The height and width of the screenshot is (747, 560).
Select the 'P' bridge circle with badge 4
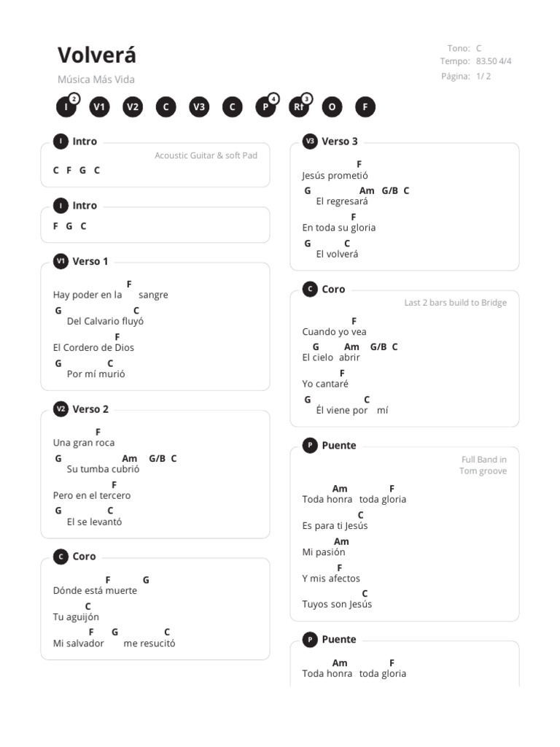tap(265, 107)
